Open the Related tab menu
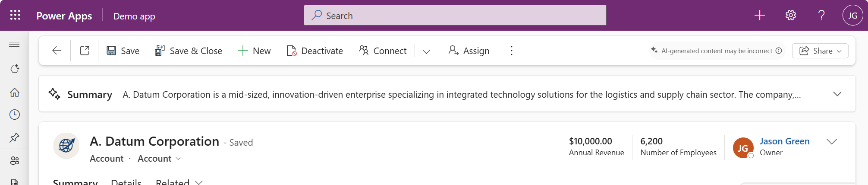This screenshot has height=185, width=868. pos(179,182)
